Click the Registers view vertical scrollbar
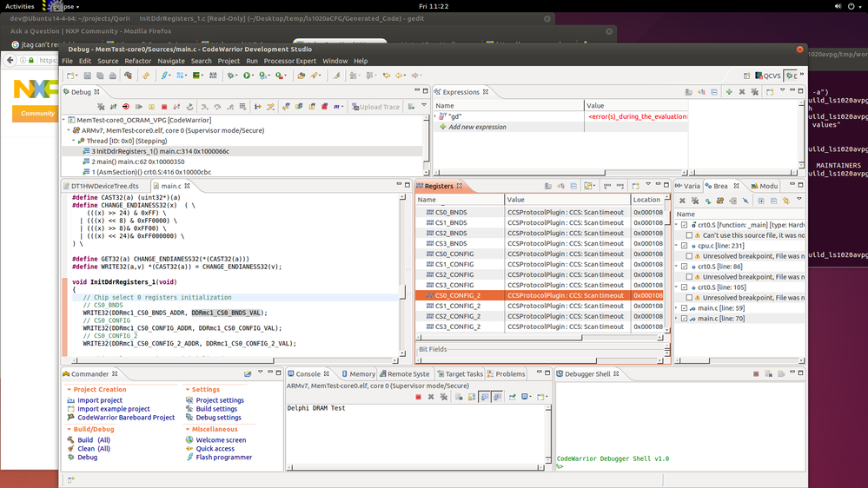The image size is (868, 488). tap(667, 263)
